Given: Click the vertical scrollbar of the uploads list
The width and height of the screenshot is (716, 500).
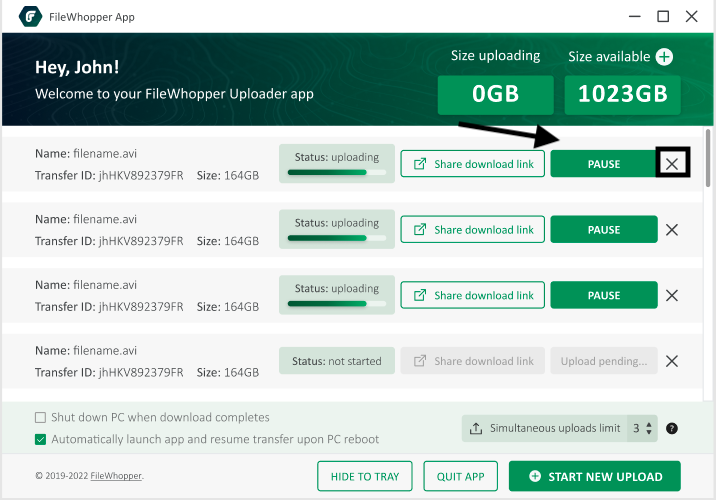Looking at the screenshot, I should coord(708,158).
